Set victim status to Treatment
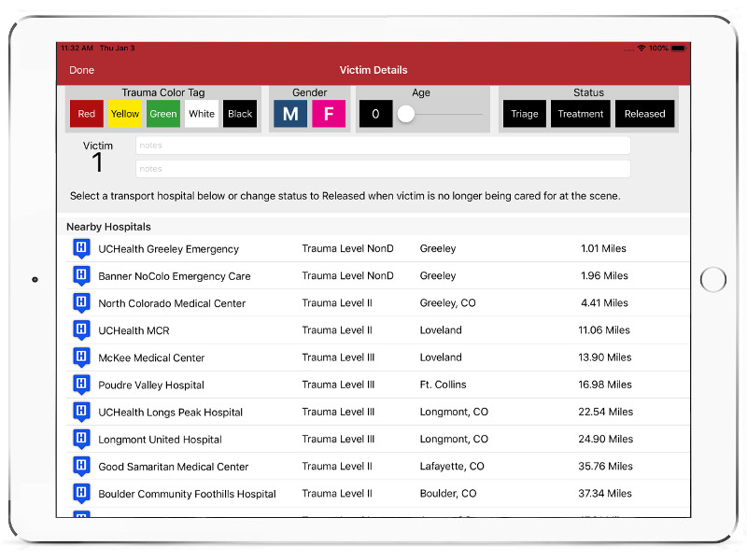Screen dimensions: 747x560 click(581, 114)
